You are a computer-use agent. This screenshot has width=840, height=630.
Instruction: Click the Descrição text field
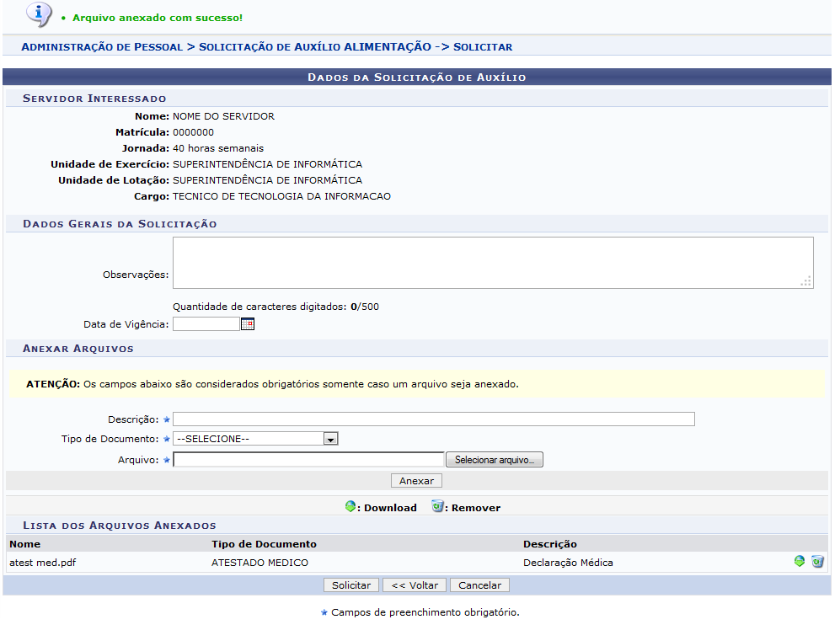pos(433,419)
